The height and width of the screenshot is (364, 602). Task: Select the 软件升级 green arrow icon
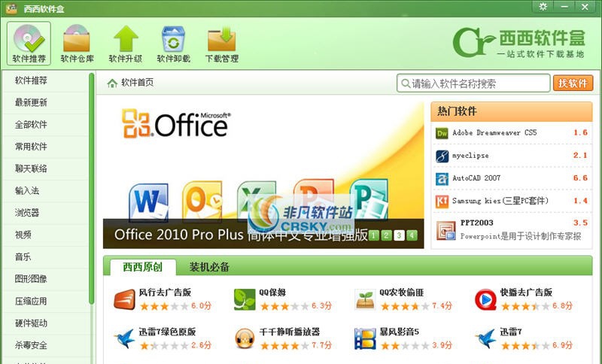(126, 38)
